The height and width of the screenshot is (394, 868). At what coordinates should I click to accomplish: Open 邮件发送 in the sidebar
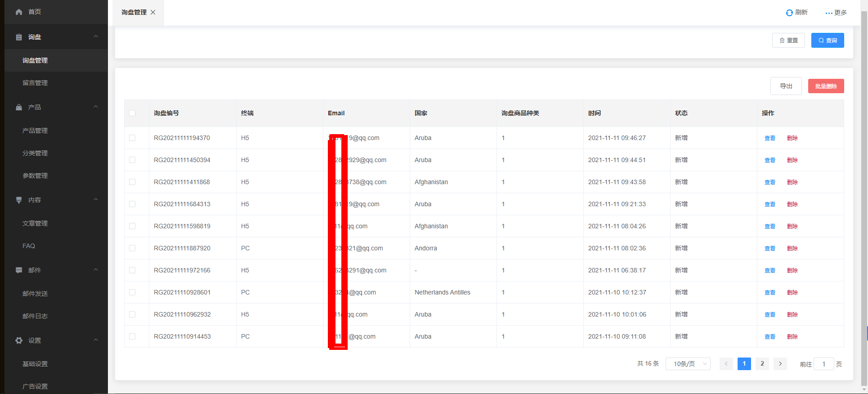[56, 294]
